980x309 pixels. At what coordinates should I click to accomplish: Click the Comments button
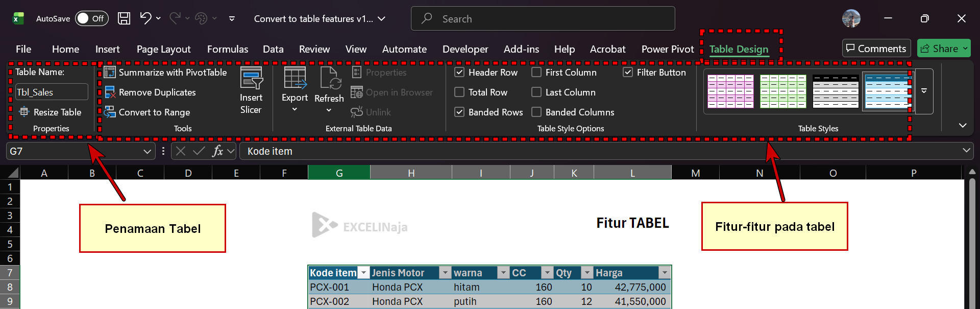coord(876,49)
